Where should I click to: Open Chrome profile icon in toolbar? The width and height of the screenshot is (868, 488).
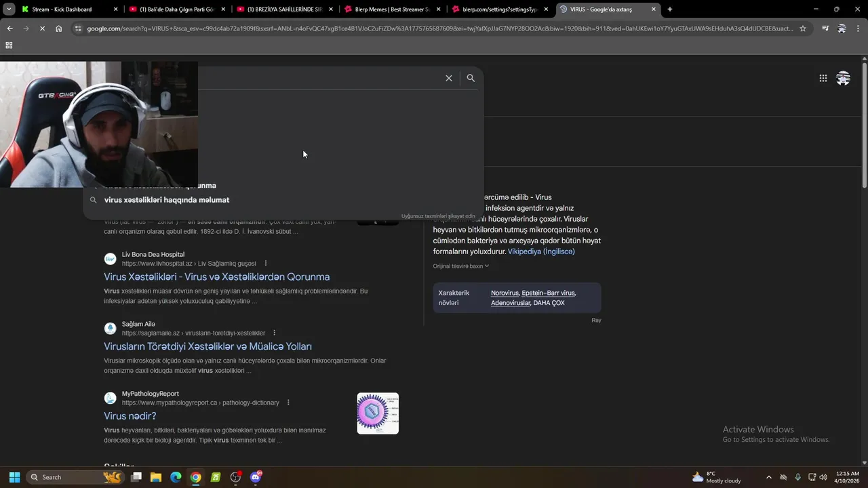coord(842,28)
